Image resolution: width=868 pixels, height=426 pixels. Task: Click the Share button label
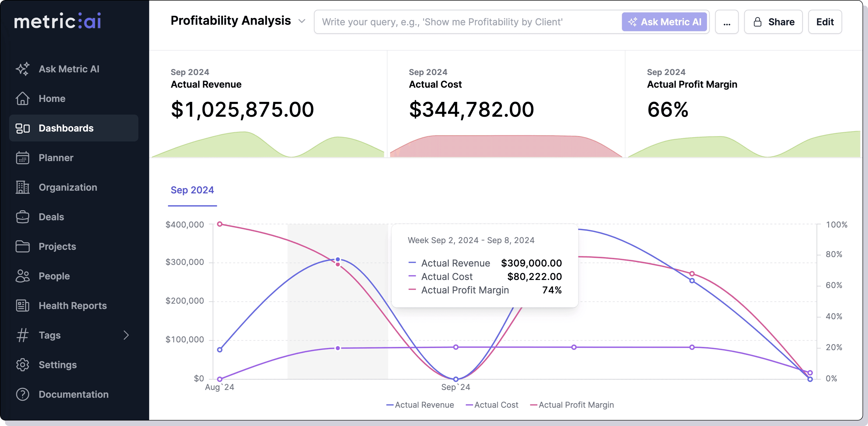coord(781,22)
